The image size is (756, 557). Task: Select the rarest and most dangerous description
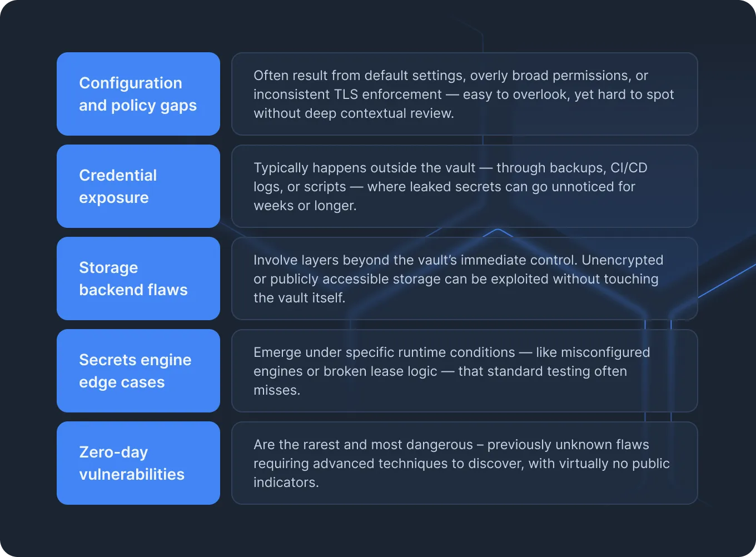465,463
